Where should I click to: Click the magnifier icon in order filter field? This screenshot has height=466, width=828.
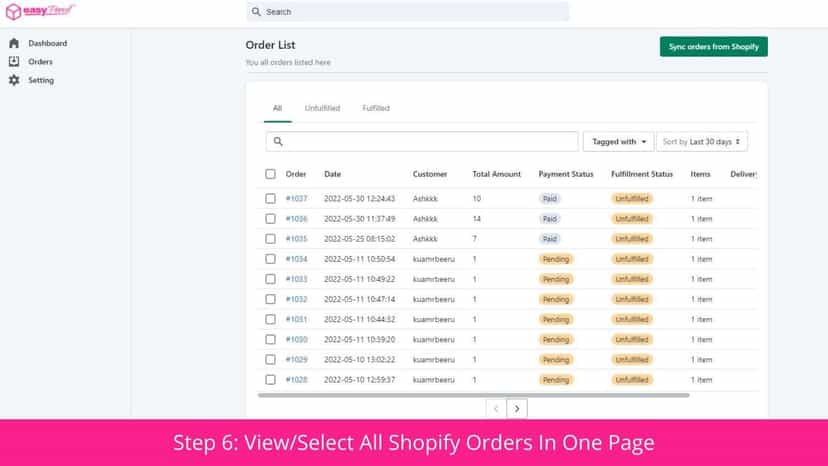coord(278,142)
